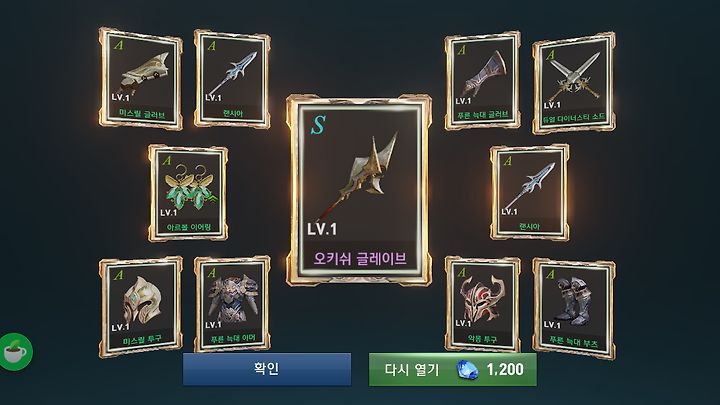Viewport: 720px width, 405px height.
Task: Click the A grade letter on 아르짤 이어링 card
Action: pos(167,160)
